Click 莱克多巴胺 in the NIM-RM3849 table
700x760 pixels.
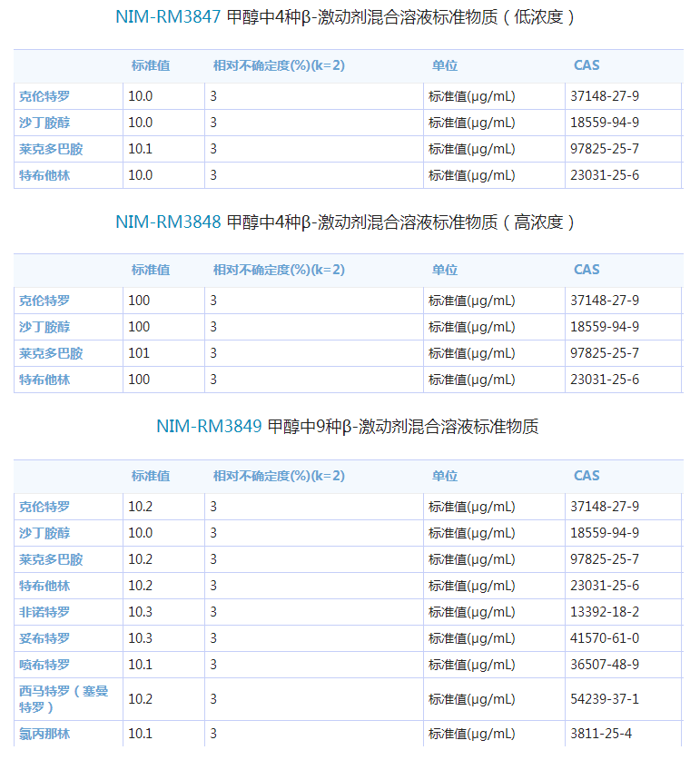(51, 559)
